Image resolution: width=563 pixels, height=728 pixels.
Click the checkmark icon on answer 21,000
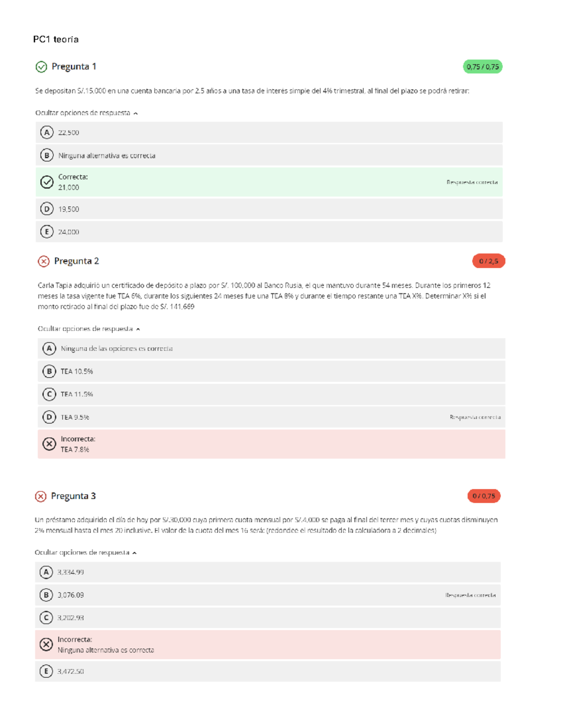[47, 182]
